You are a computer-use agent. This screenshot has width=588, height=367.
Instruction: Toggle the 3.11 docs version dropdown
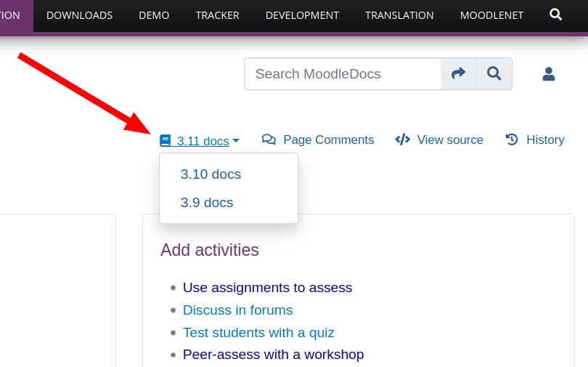click(x=200, y=141)
